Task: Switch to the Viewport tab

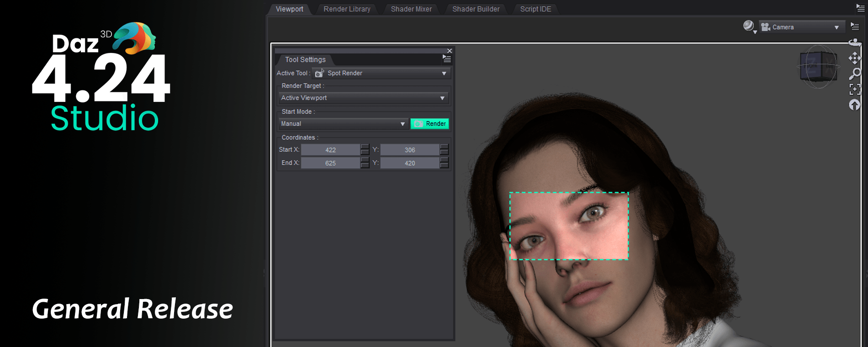Action: click(289, 9)
